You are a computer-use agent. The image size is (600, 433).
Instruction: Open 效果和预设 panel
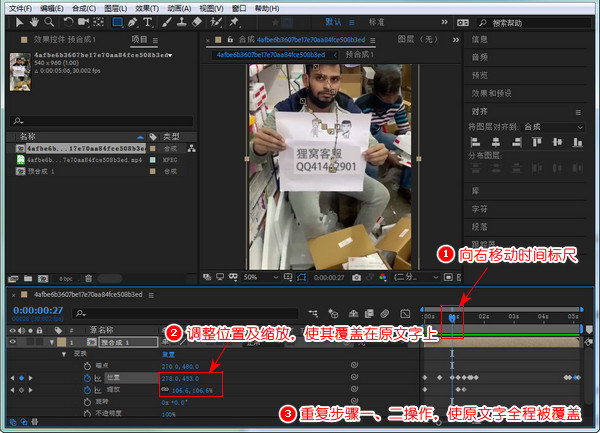coord(491,93)
